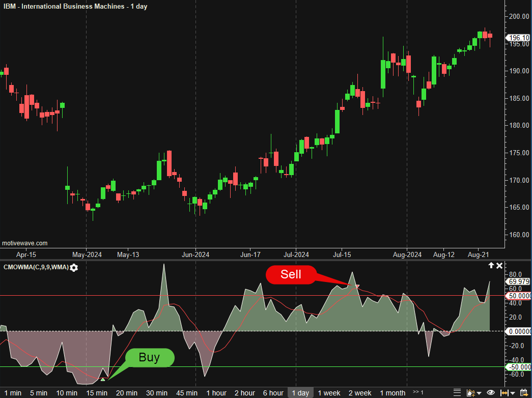Select the 50.0000 overbought level marker
532x398 pixels.
(518, 296)
